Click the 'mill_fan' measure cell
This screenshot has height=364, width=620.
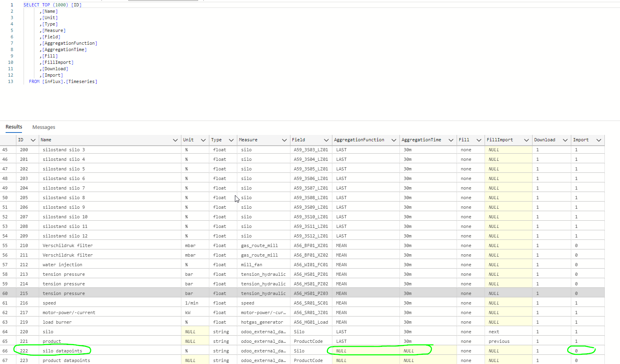[x=264, y=265]
